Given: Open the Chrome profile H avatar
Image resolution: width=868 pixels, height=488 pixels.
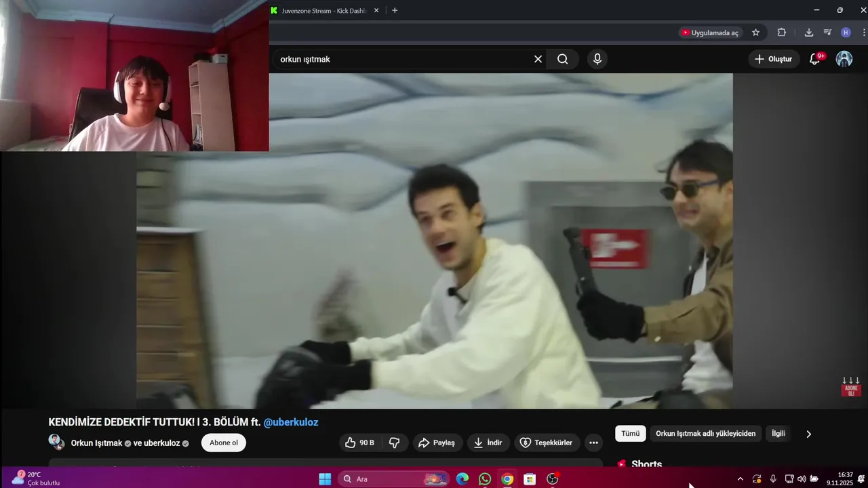Looking at the screenshot, I should pos(846,33).
